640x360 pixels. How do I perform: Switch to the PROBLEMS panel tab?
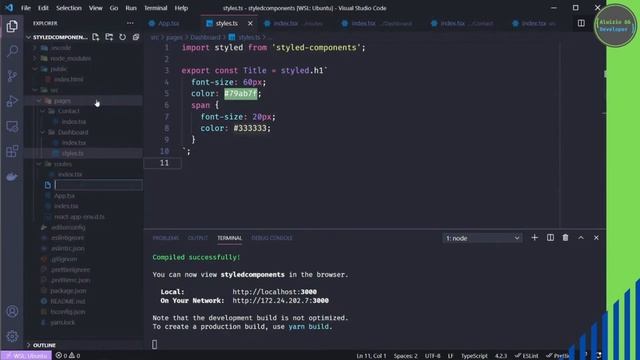coord(166,238)
